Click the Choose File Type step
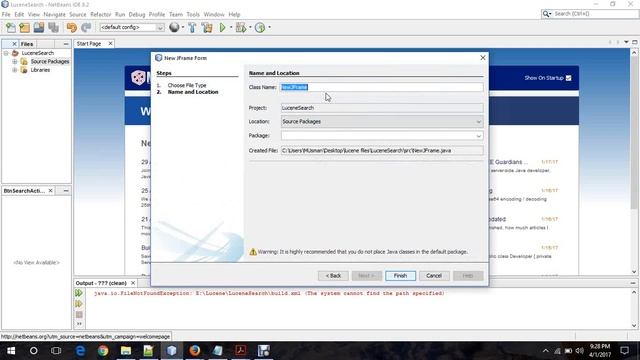 tap(187, 85)
